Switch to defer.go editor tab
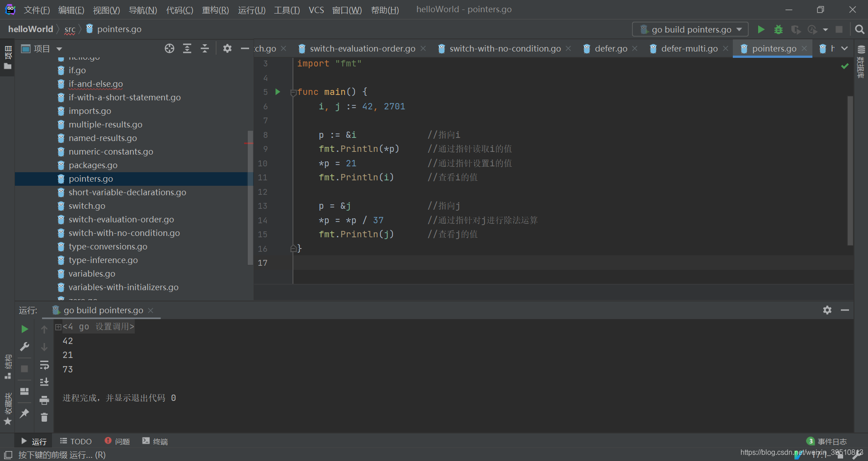The height and width of the screenshot is (461, 868). pyautogui.click(x=610, y=48)
